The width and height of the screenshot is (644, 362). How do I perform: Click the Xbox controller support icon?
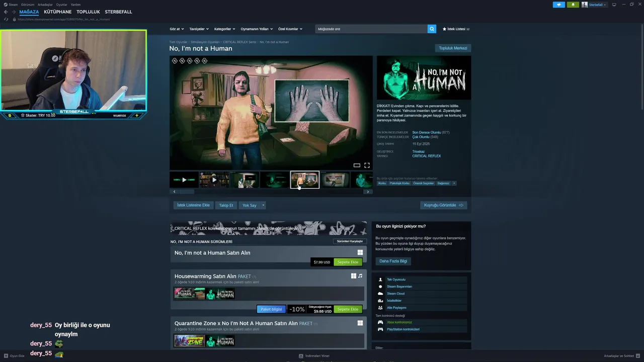pos(380,322)
